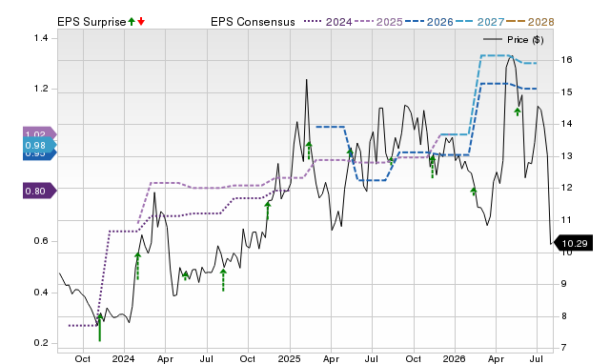
Task: Click the red down arrow in EPS Surprise legend
Action: (x=141, y=21)
